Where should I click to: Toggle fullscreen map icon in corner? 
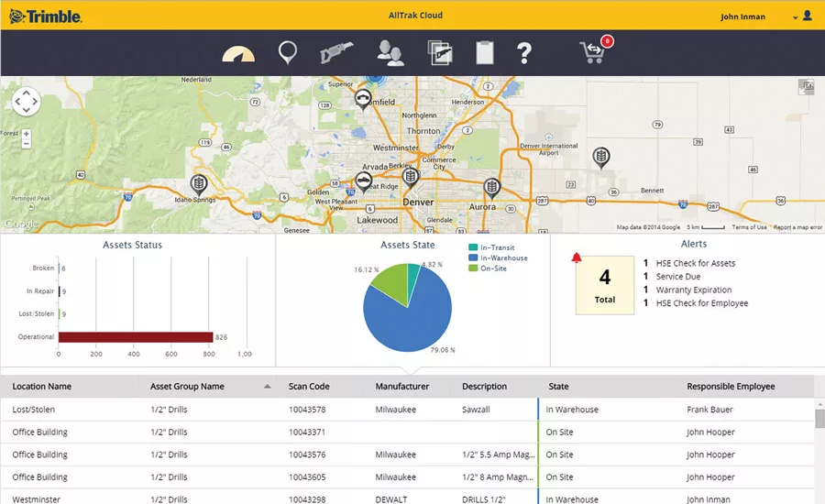click(x=806, y=87)
